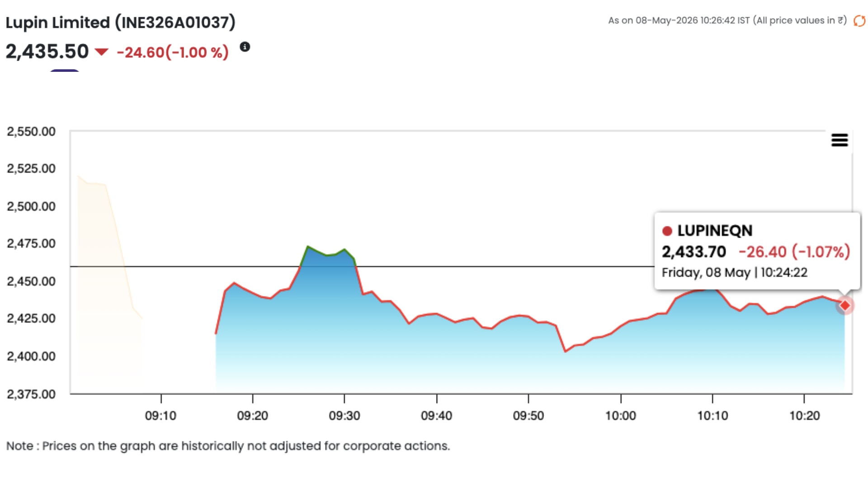The image size is (868, 488).
Task: Click the tooltip change -26.40 (-1.07%)
Action: pyautogui.click(x=794, y=252)
